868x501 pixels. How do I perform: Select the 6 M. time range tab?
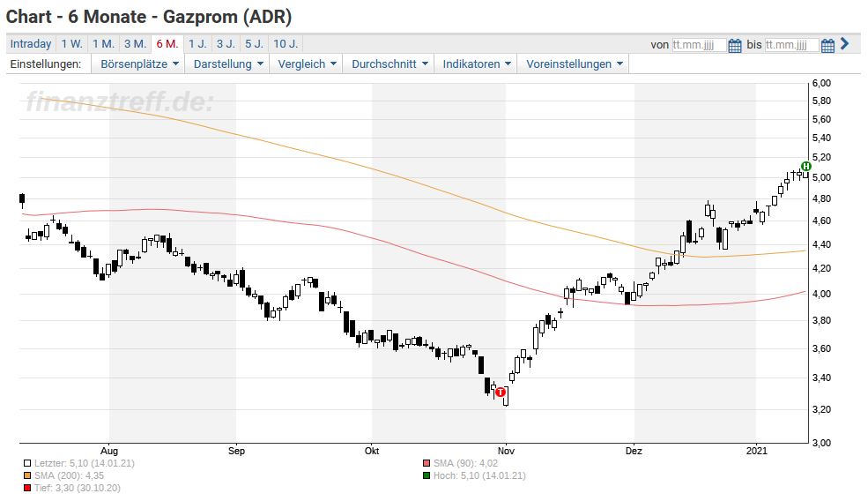click(167, 44)
